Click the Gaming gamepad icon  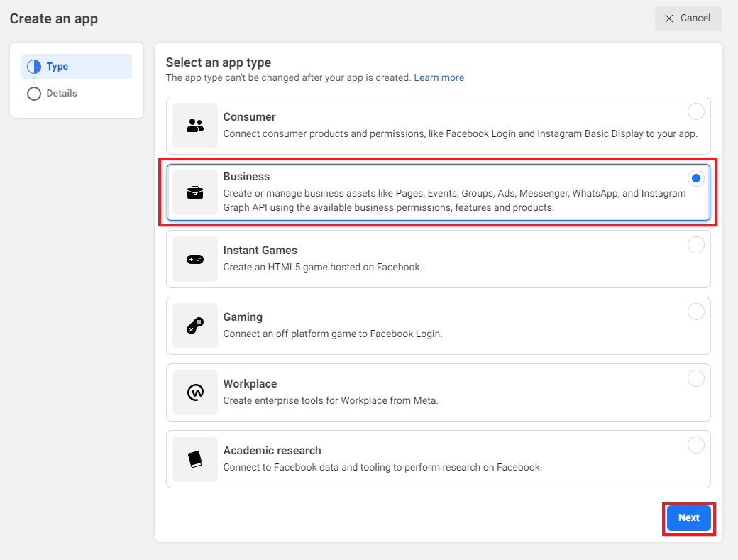(x=195, y=326)
